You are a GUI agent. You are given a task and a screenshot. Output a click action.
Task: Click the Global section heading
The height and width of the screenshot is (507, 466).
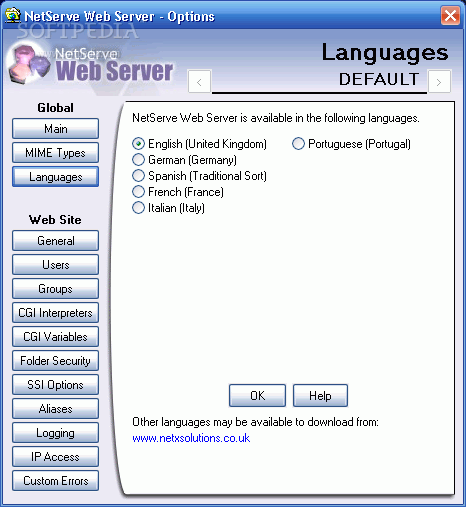coord(55,108)
